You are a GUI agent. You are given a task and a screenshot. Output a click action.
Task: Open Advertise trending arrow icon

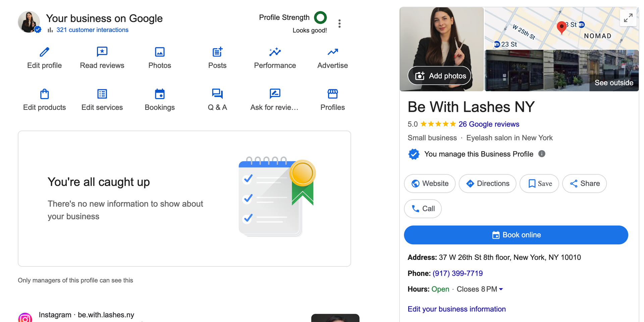pos(333,52)
